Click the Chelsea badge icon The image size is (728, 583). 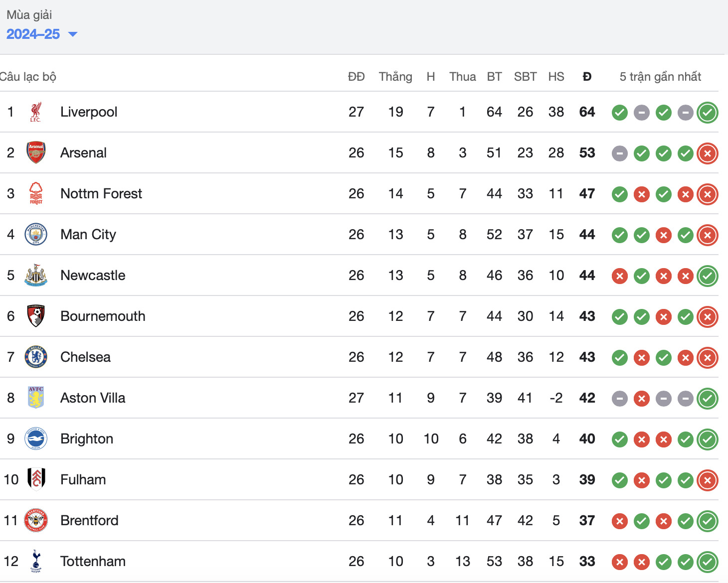(36, 357)
